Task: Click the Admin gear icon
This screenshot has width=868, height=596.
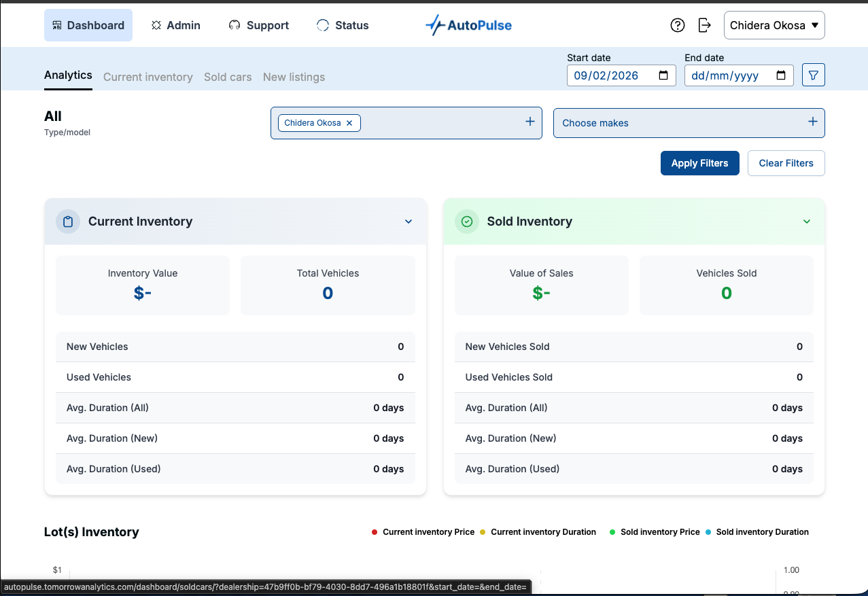Action: (x=156, y=25)
